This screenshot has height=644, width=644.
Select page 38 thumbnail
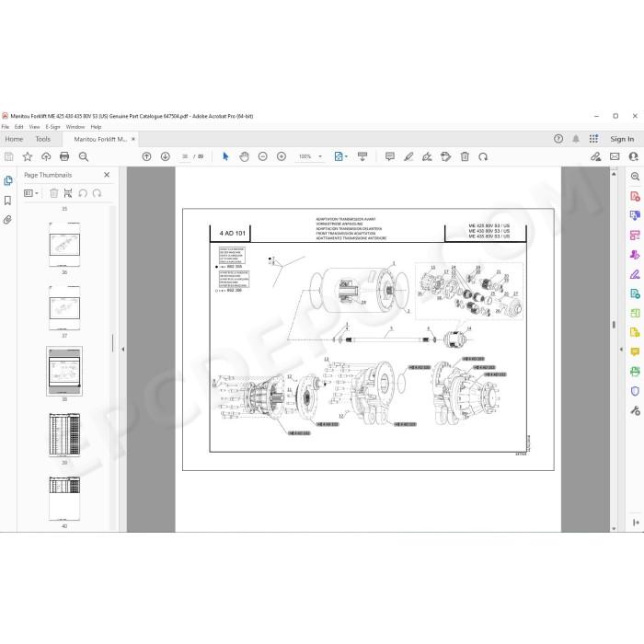coord(64,372)
